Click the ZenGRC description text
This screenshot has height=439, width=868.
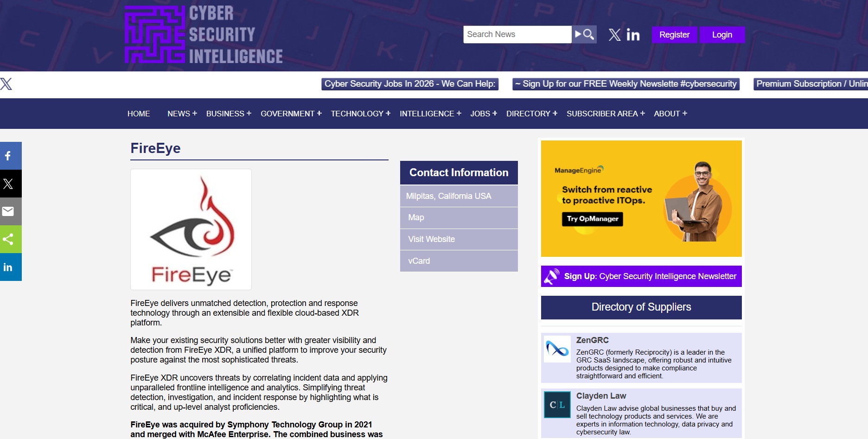pyautogui.click(x=654, y=364)
